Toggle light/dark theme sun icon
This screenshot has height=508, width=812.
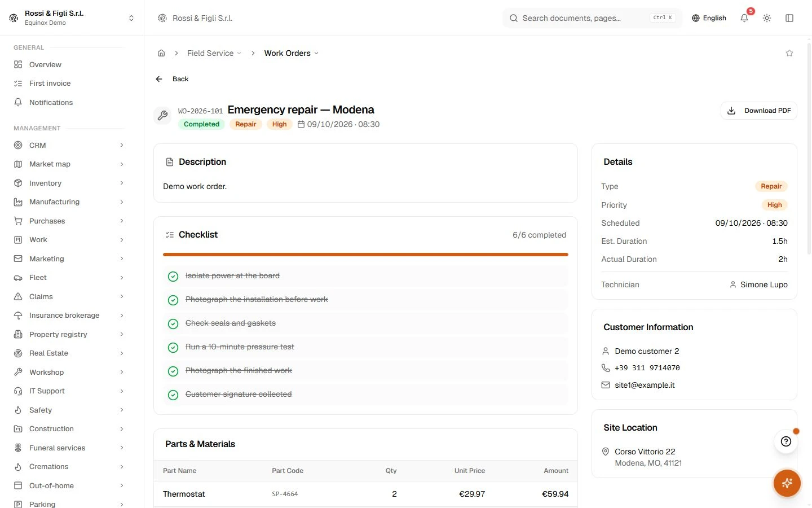pyautogui.click(x=767, y=18)
